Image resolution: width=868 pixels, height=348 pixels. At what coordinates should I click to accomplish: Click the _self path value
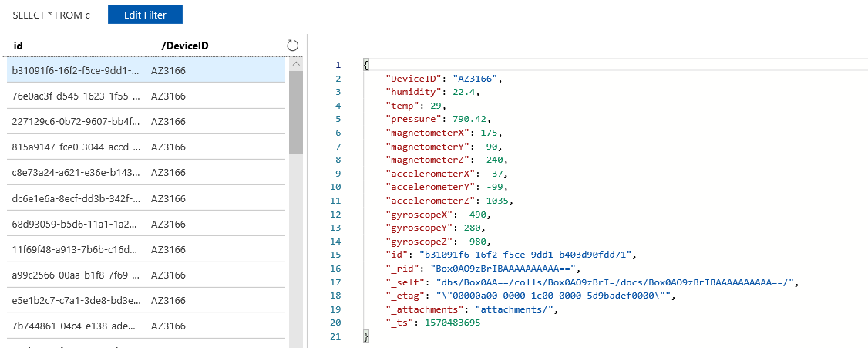pyautogui.click(x=615, y=282)
